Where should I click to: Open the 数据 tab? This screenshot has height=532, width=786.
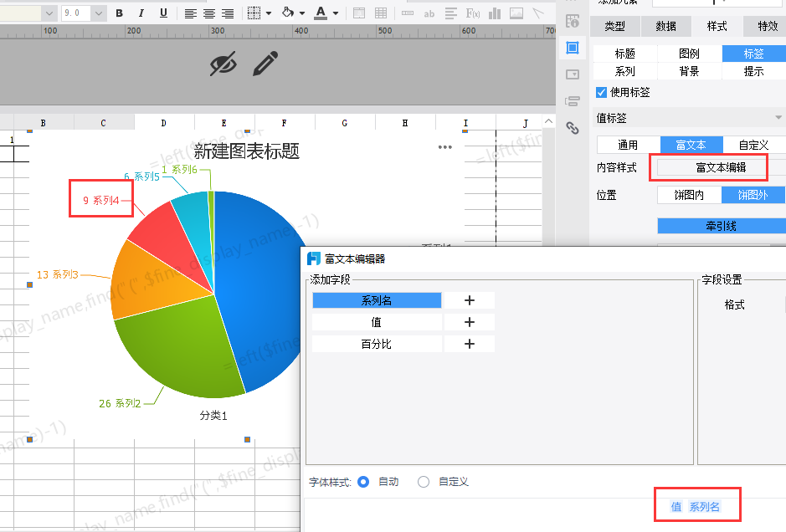tap(666, 26)
